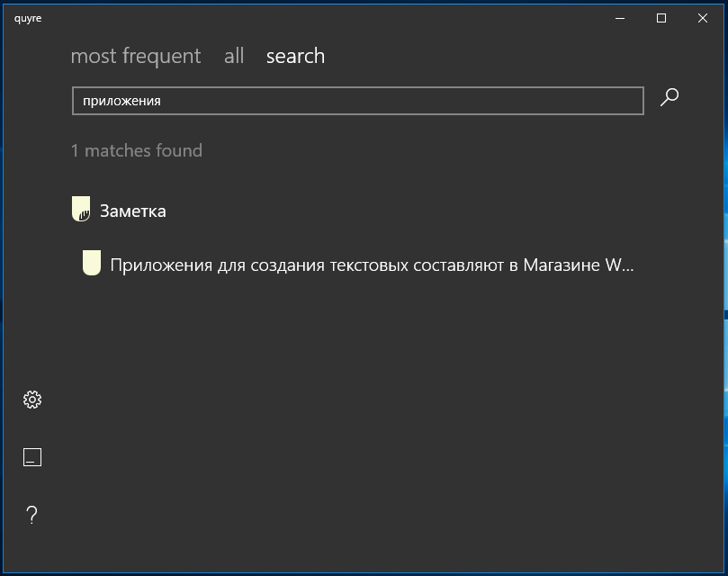Minimize the quyre window
The image size is (728, 576).
click(620, 18)
